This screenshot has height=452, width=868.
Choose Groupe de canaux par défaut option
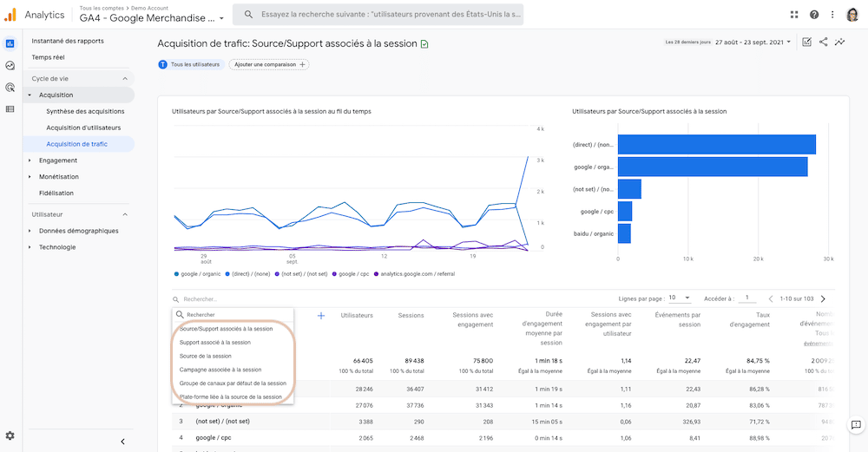(233, 383)
